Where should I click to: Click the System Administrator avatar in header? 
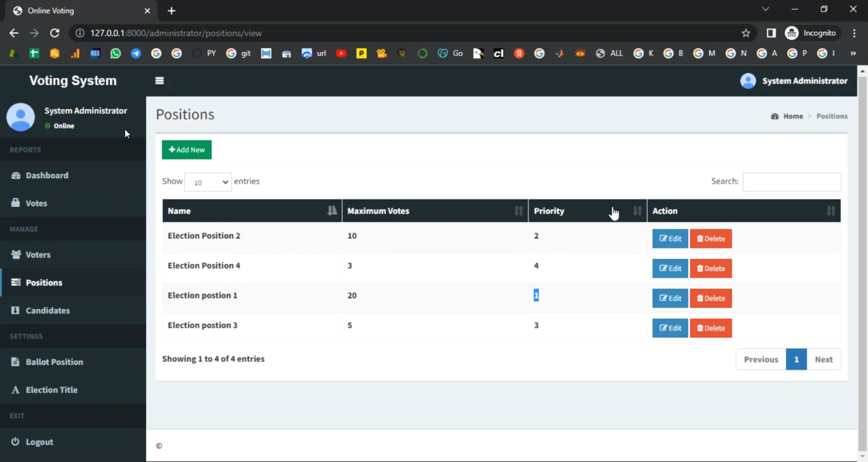748,81
